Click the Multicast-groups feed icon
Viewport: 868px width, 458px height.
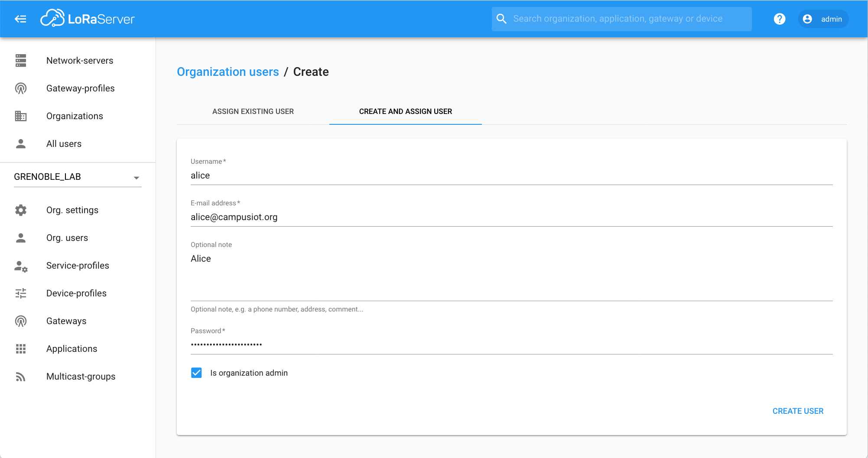tap(21, 377)
